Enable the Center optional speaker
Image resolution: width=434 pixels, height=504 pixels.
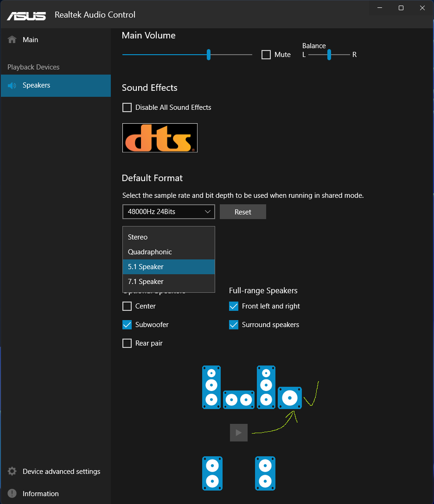127,306
